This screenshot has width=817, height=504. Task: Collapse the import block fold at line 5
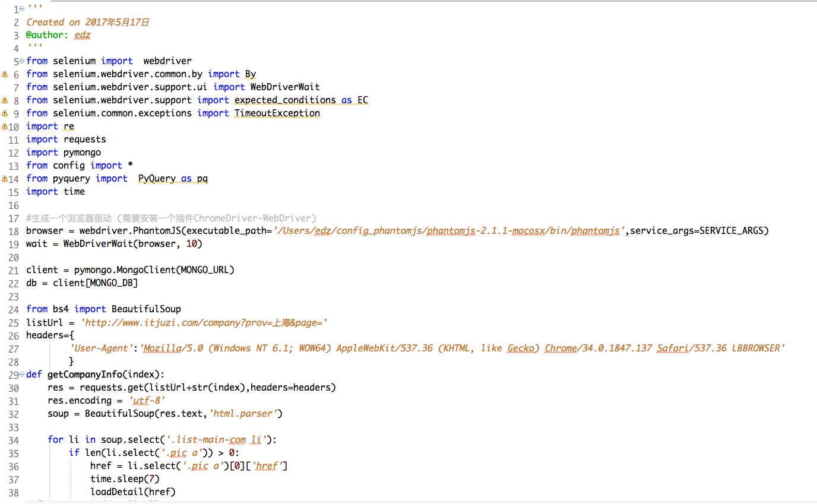coord(21,61)
